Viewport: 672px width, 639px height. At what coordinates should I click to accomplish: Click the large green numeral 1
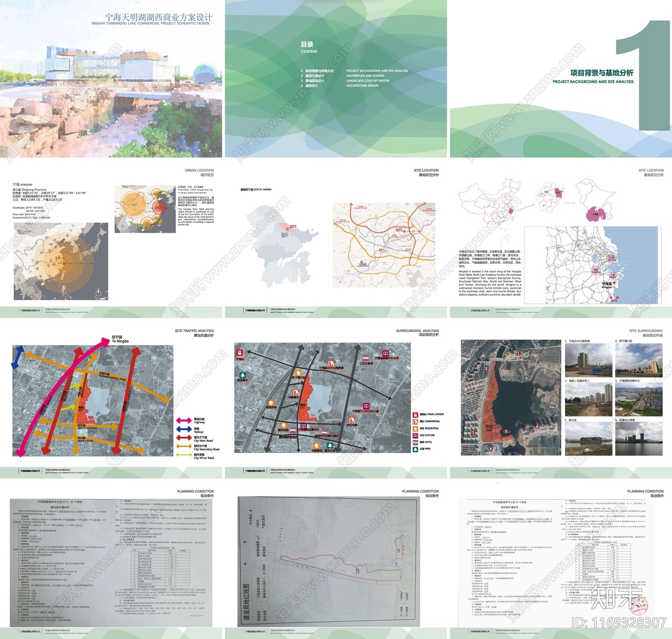pyautogui.click(x=642, y=76)
